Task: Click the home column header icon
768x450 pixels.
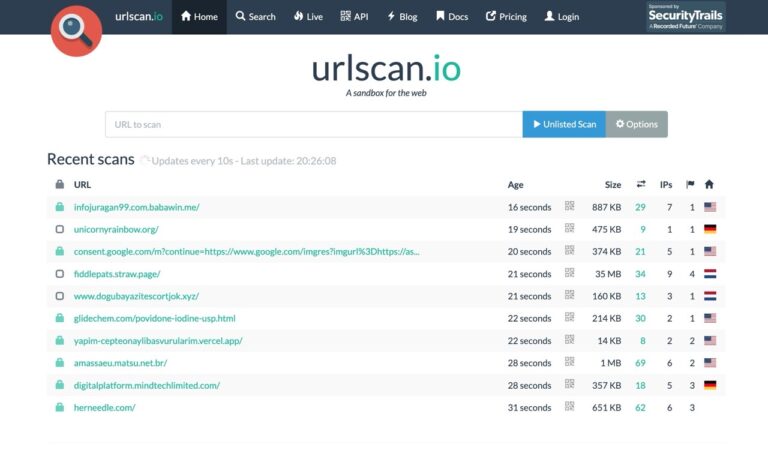Action: tap(709, 184)
